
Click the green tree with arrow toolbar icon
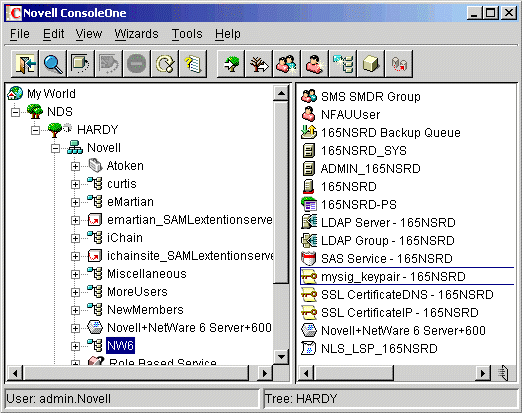[231, 64]
